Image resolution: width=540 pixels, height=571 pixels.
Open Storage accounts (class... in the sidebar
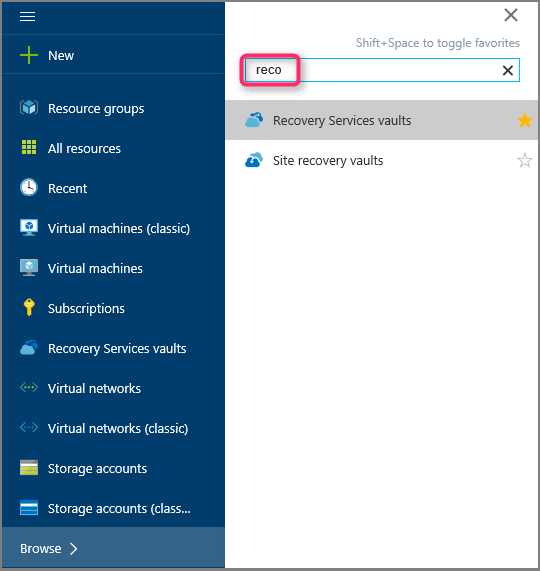113,508
